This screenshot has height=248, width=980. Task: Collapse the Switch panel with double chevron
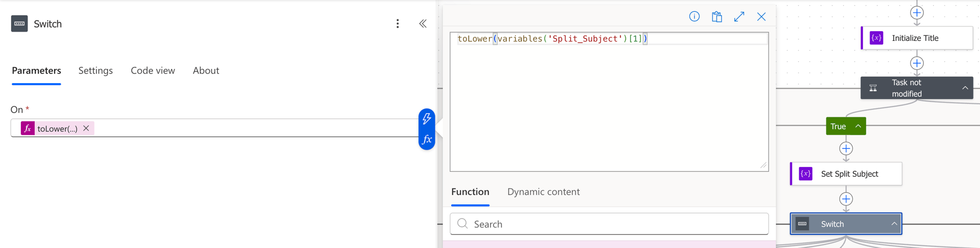[x=423, y=23]
